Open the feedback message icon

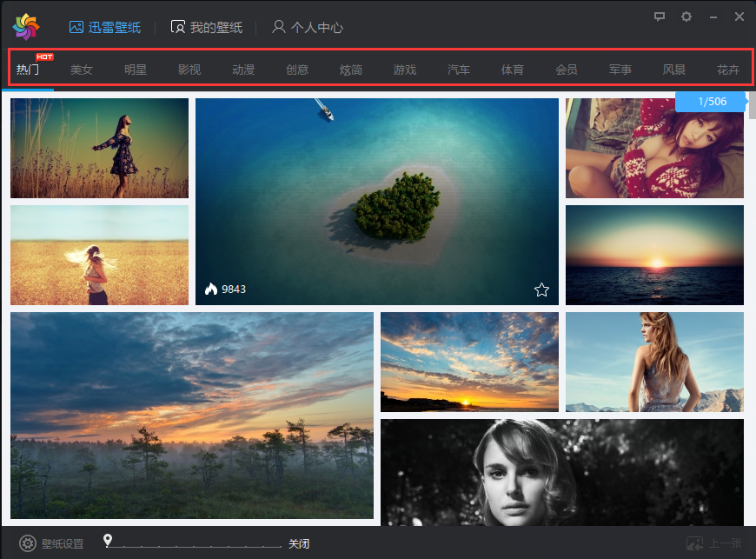pos(659,17)
